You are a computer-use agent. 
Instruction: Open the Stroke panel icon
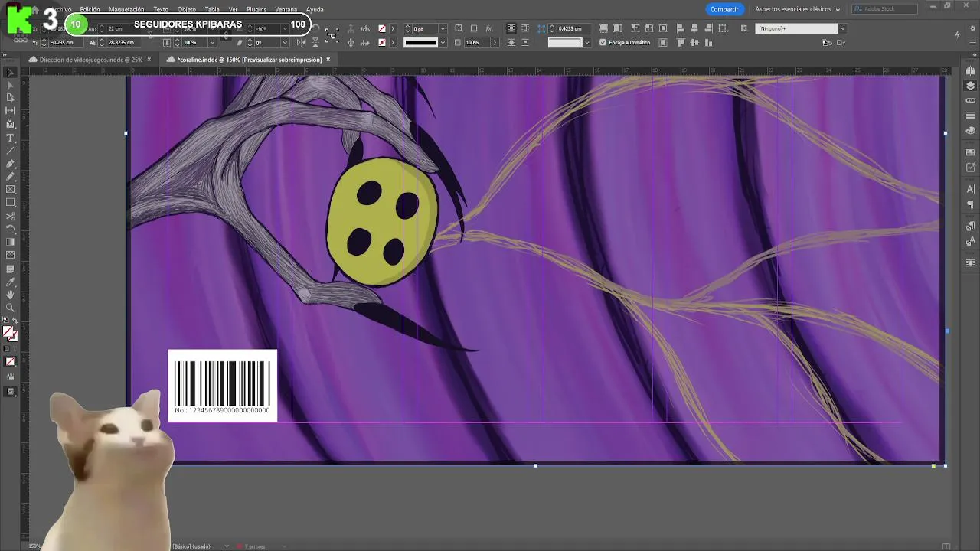(971, 116)
